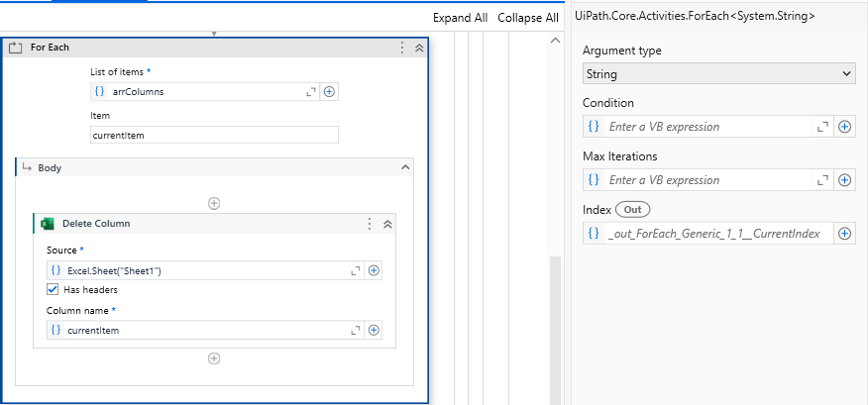Collapse the Delete Column activity

(x=387, y=224)
